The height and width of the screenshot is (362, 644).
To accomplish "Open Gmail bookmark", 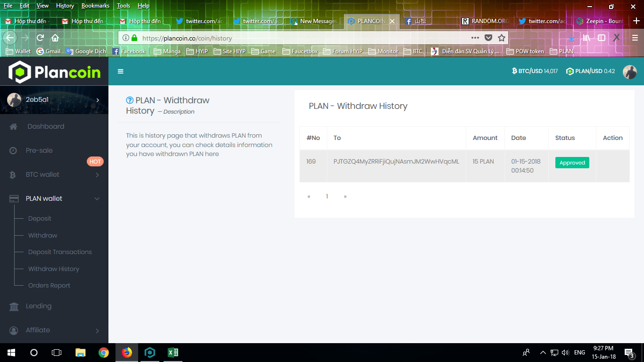I will 49,51.
